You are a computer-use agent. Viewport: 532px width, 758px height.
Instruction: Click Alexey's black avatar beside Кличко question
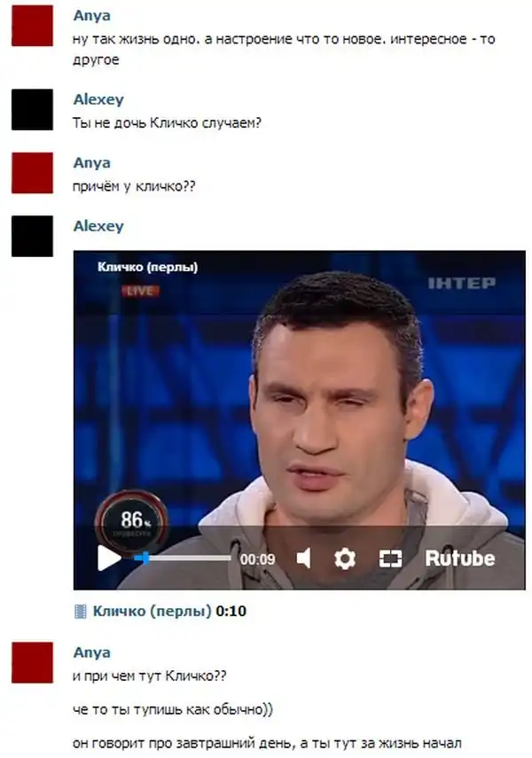pos(33,109)
